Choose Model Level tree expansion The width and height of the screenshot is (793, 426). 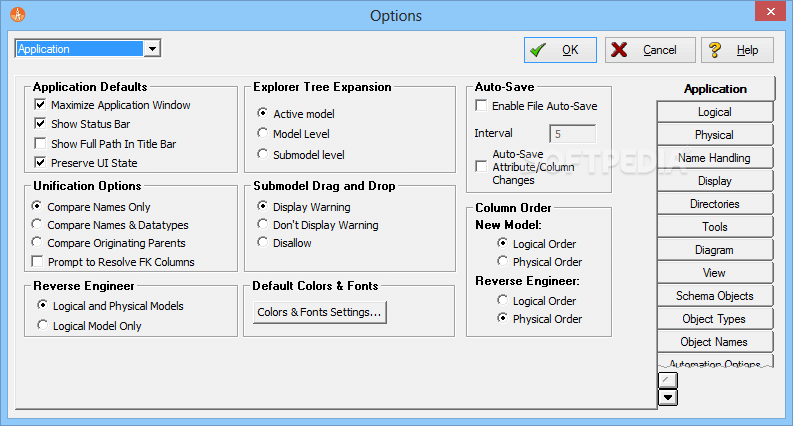click(263, 134)
